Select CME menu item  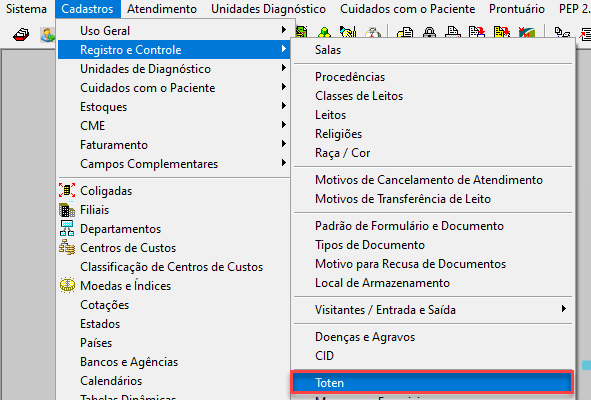[174, 126]
